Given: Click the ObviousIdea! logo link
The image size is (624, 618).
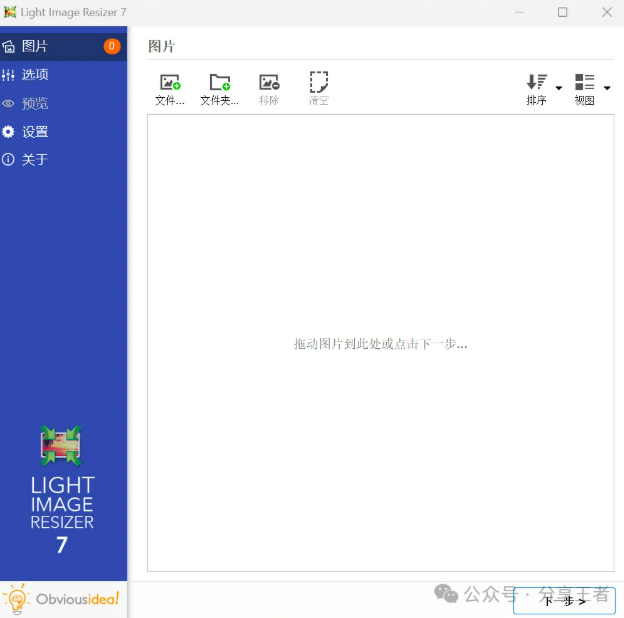Looking at the screenshot, I should pos(63,599).
